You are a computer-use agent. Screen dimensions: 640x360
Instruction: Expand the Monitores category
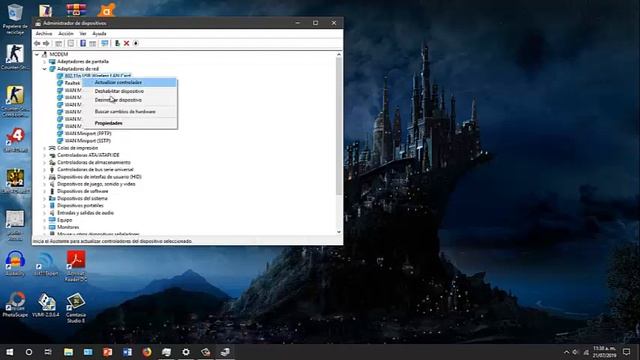click(x=44, y=227)
